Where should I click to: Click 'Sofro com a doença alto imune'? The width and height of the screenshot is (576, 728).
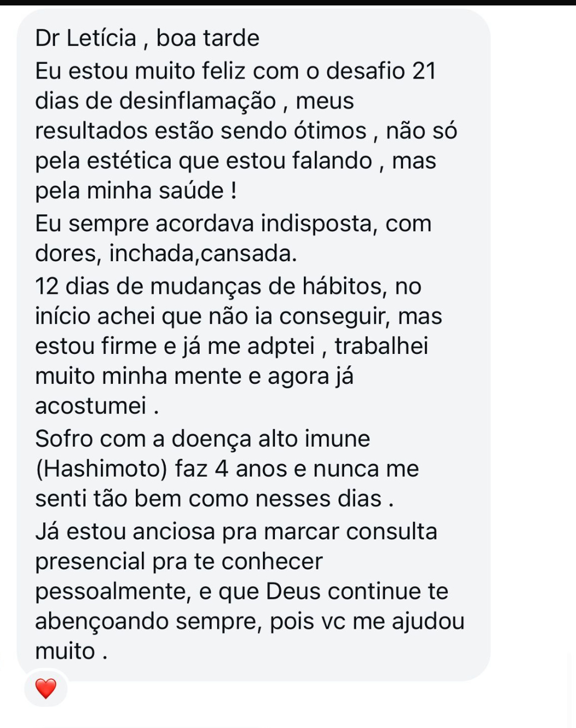[x=203, y=439]
